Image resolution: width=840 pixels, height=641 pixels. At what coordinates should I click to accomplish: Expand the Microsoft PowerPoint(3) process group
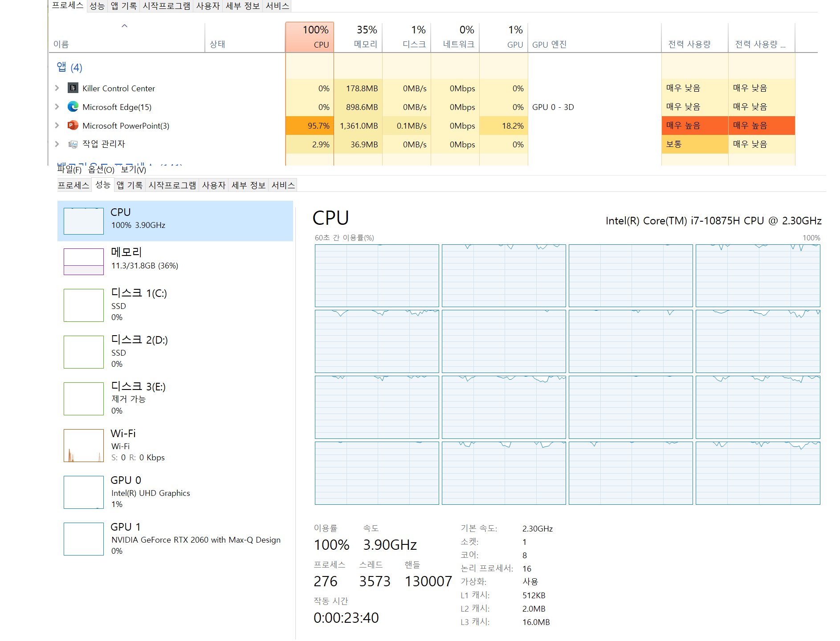[57, 126]
